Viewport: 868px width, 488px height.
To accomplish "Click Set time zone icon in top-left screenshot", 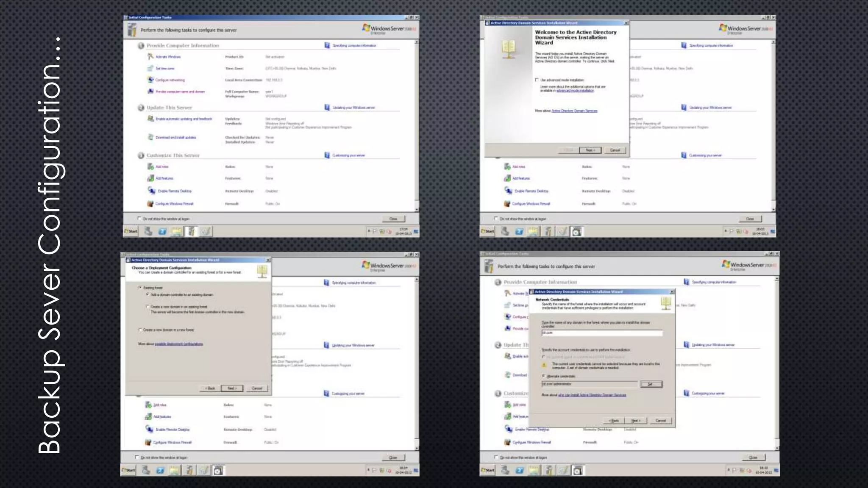I will 150,68.
